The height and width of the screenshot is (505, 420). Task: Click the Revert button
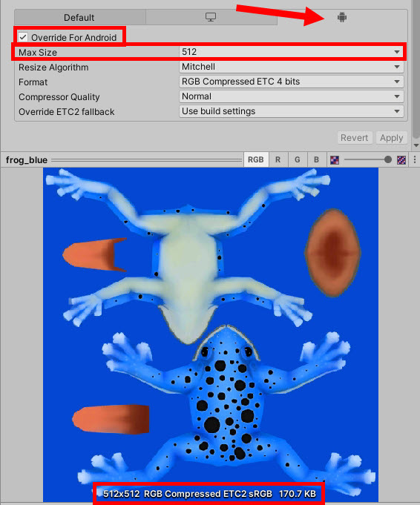click(355, 138)
